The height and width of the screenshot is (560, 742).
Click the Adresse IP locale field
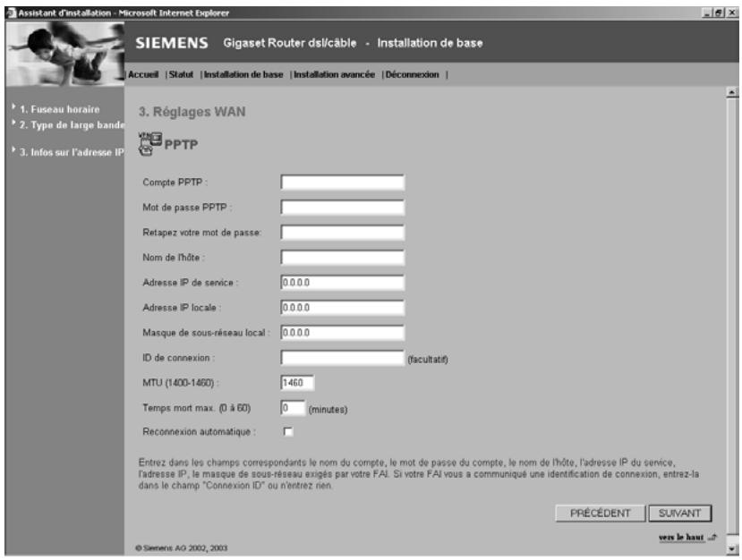click(x=343, y=308)
